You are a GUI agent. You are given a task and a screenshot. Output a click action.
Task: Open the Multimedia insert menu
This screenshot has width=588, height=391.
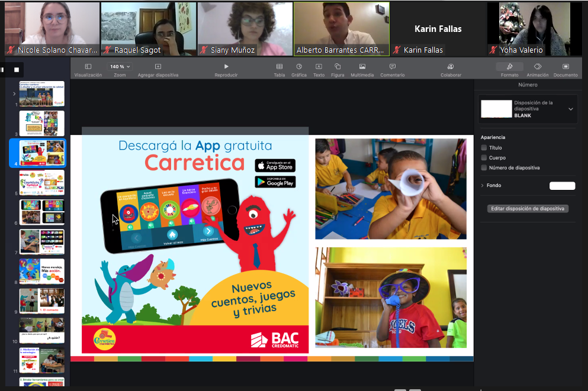(362, 70)
